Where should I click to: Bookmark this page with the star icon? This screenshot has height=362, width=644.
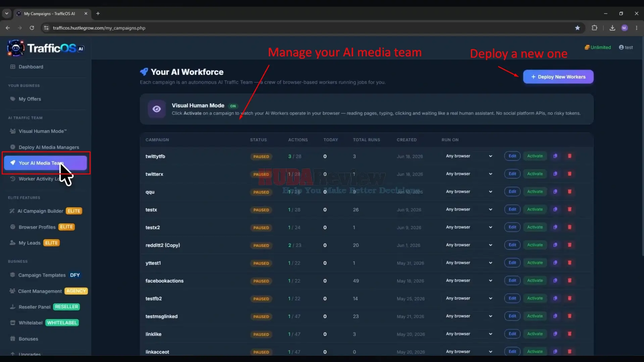(577, 28)
